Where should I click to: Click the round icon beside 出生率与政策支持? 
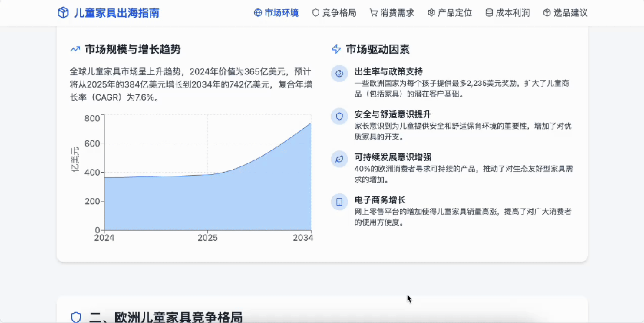339,73
